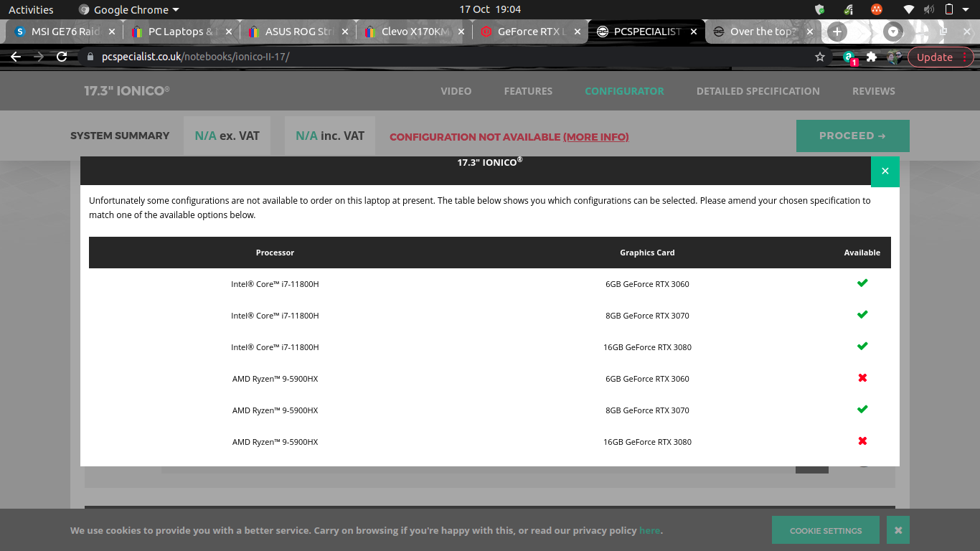
Task: Open the Chrome extensions puzzle icon
Action: click(872, 57)
